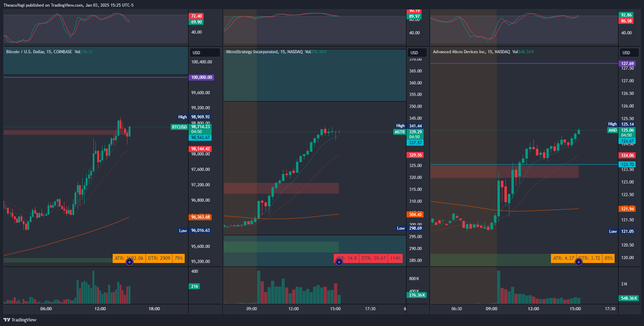The height and width of the screenshot is (326, 644).
Task: Click the orange 121.94 price label
Action: [627, 209]
